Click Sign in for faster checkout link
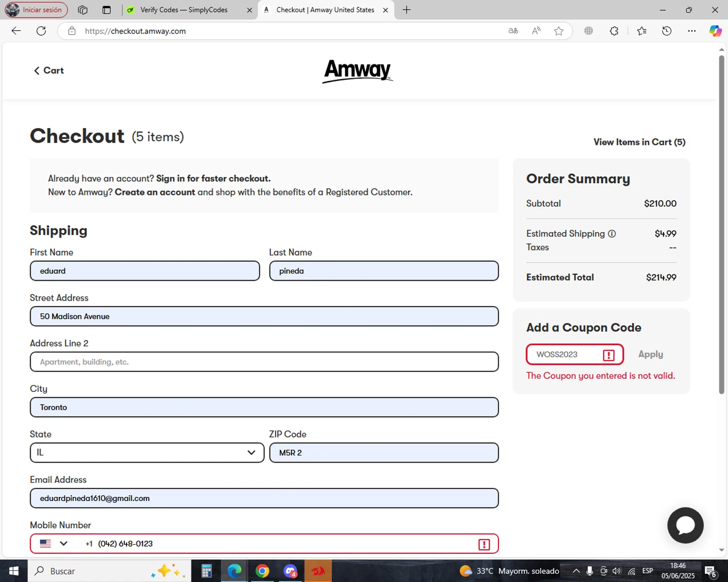 pos(213,178)
